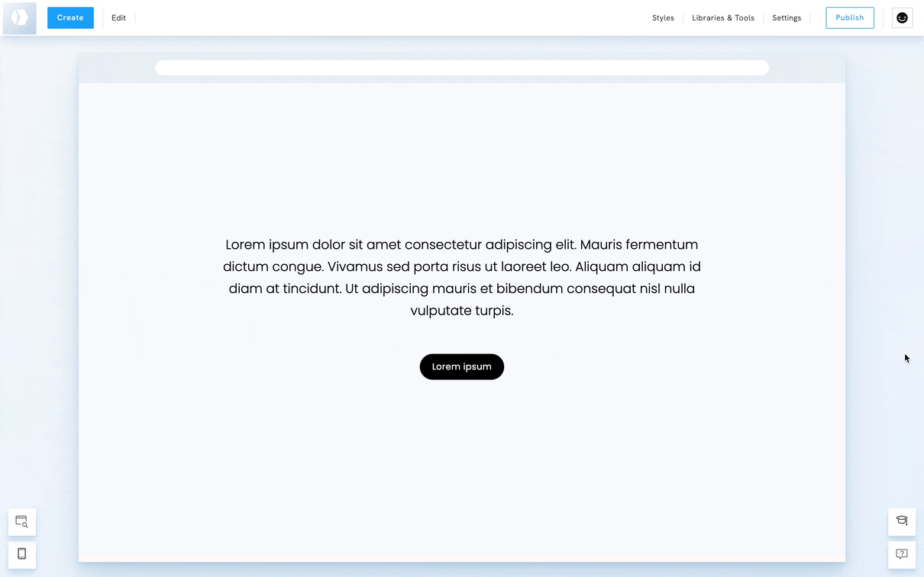Viewport: 924px width, 577px height.
Task: Click the blue Create button
Action: click(x=70, y=18)
